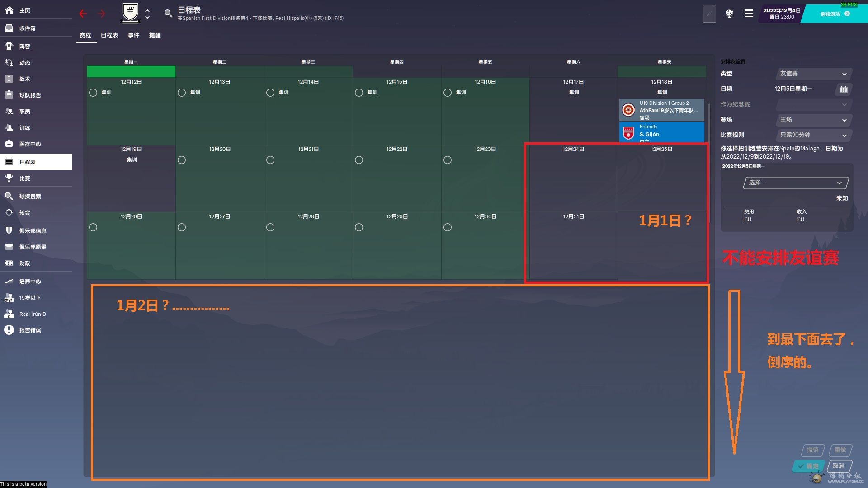The width and height of the screenshot is (868, 488).
Task: Open the 俱乐部愿景 club vision icon
Action: (x=9, y=247)
